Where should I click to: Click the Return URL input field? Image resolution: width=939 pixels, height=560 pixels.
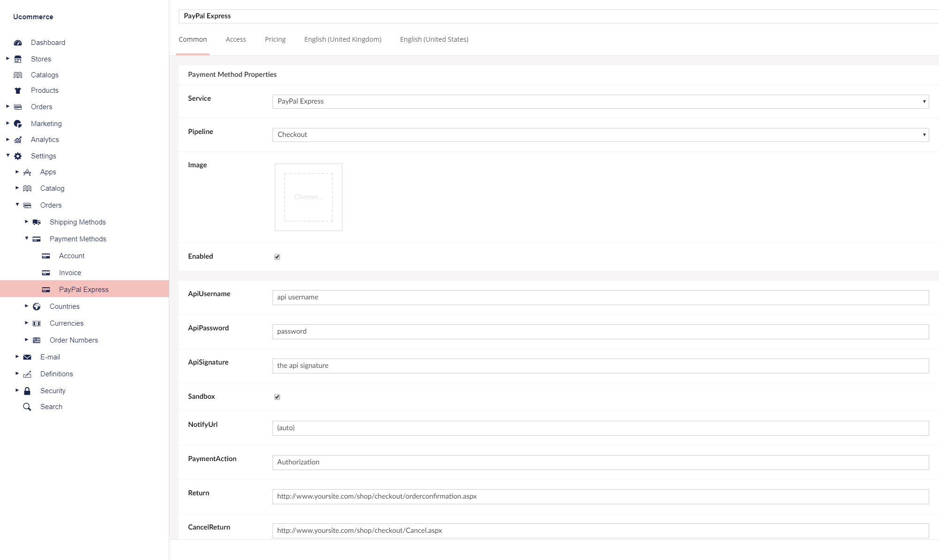pos(600,497)
